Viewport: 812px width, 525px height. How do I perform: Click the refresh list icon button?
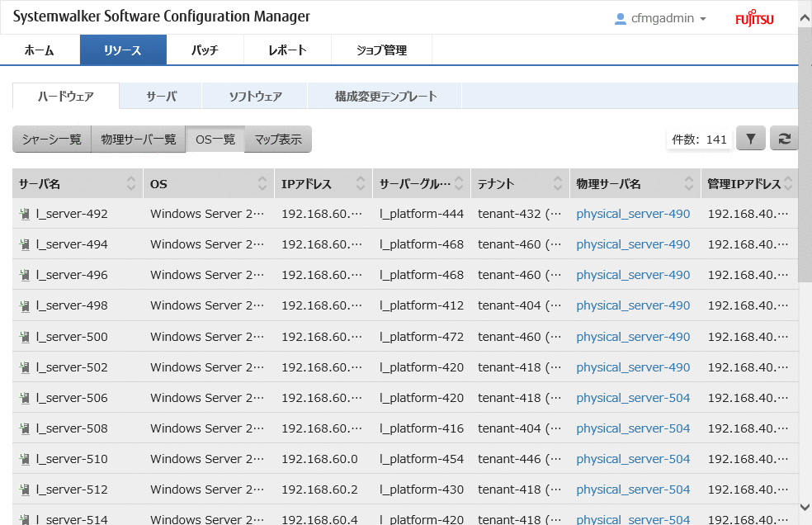click(784, 139)
